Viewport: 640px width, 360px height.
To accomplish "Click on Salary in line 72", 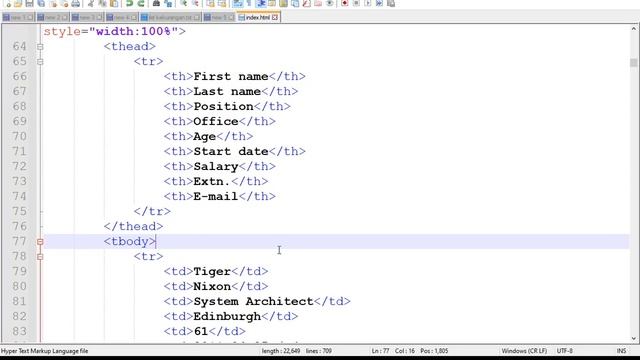I will pyautogui.click(x=216, y=167).
